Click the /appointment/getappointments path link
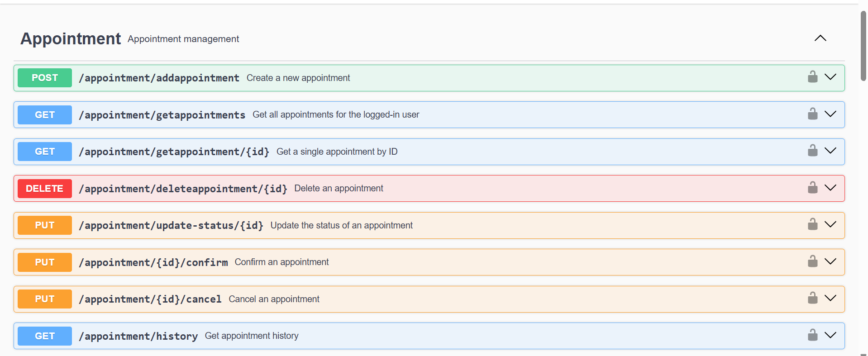This screenshot has width=868, height=356. coord(162,115)
